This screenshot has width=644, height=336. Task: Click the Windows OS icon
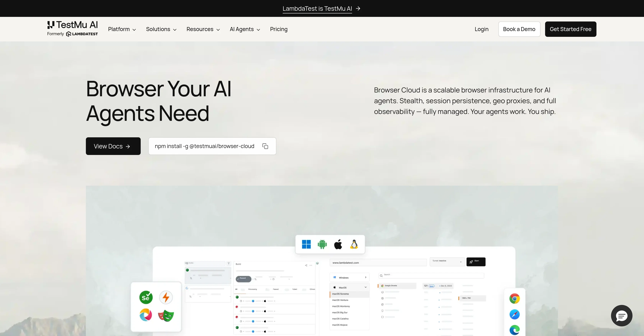(306, 244)
